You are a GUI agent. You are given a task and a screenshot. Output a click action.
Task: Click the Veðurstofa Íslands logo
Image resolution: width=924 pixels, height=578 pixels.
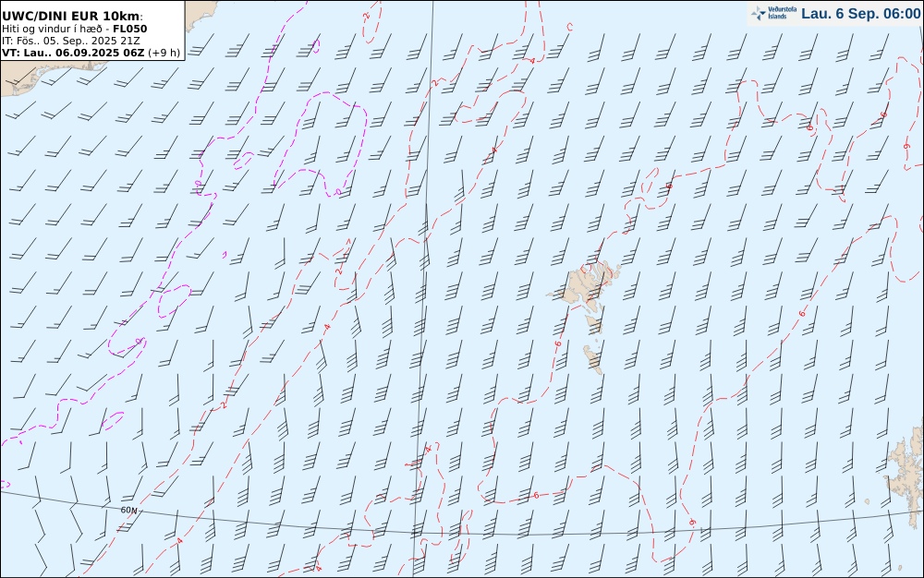tap(774, 13)
